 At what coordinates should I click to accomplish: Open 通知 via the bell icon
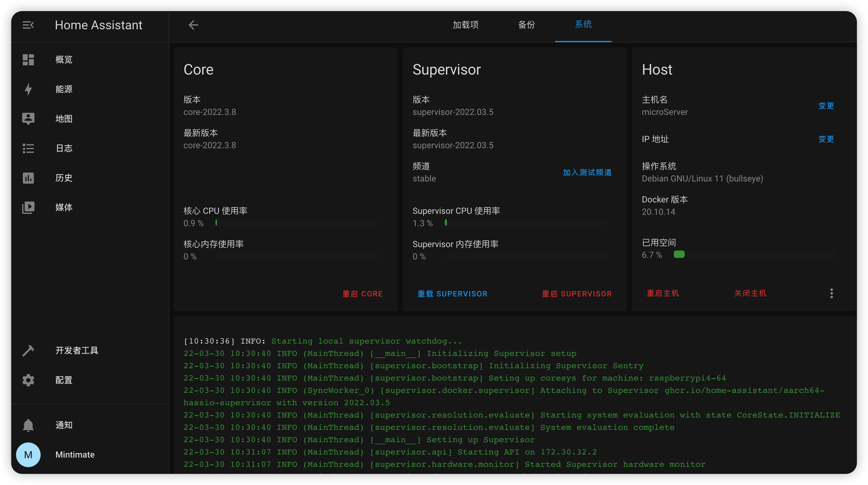(28, 425)
